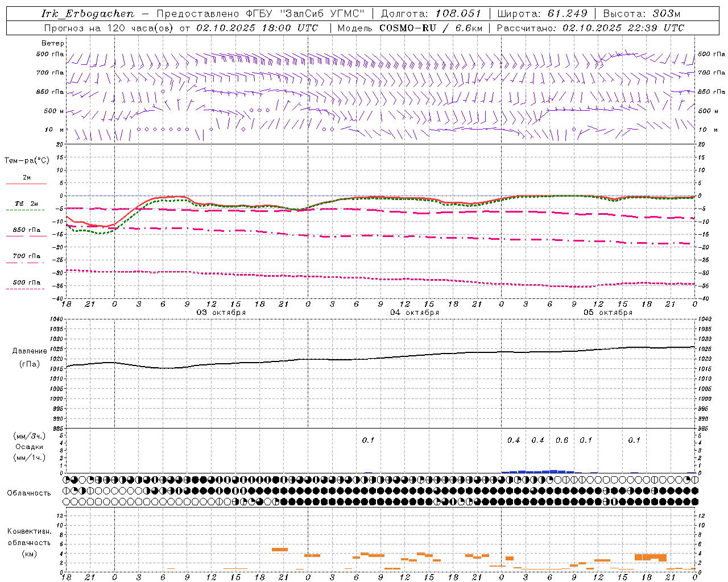Click the computed time 02.10.2025 22:39 UTC
Screen dimensions: 728x582
click(623, 28)
